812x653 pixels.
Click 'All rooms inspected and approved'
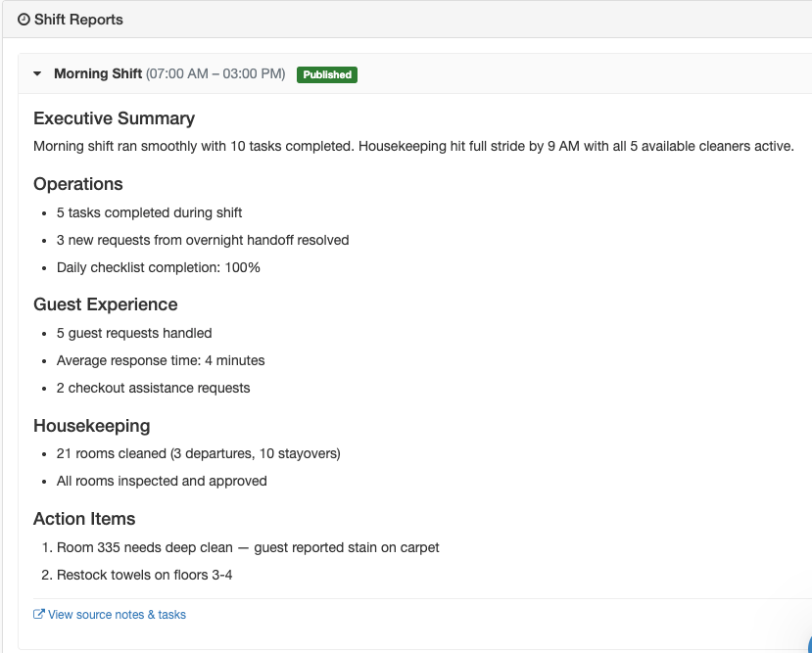coord(162,482)
